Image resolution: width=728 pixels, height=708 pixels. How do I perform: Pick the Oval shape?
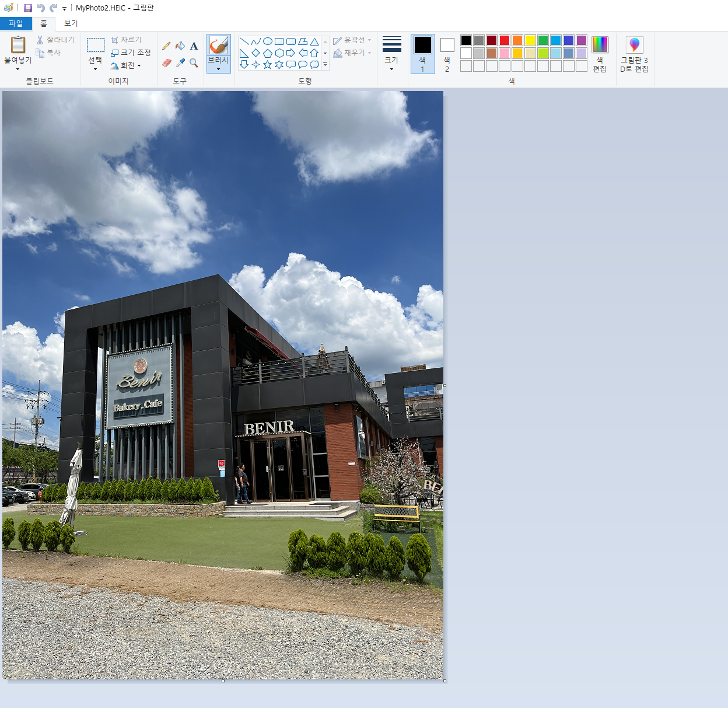pyautogui.click(x=268, y=41)
